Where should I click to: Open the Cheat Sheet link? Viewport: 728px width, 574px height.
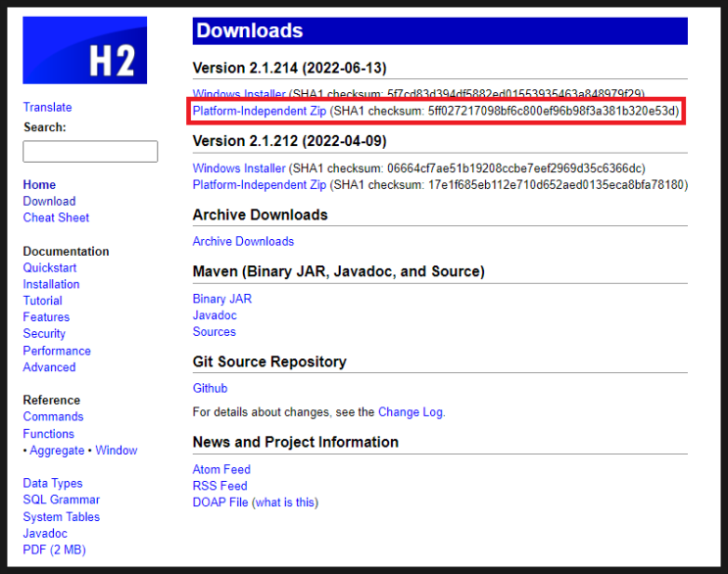[x=56, y=217]
